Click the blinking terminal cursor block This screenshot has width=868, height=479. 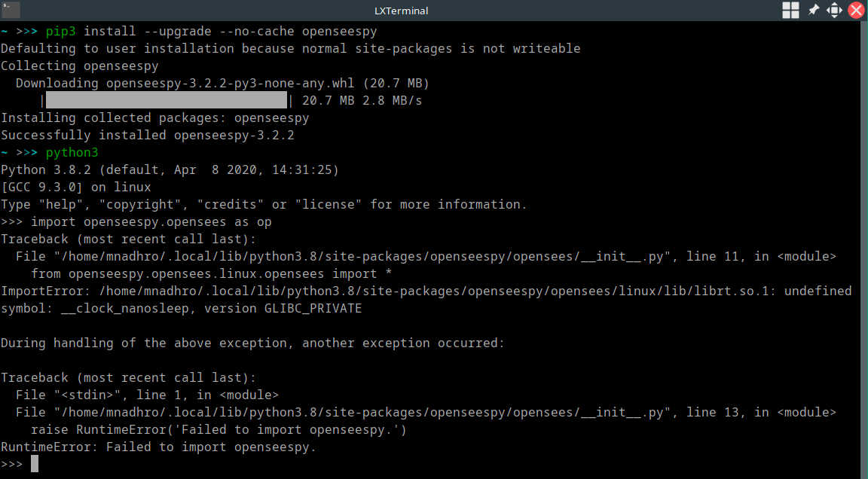point(33,462)
